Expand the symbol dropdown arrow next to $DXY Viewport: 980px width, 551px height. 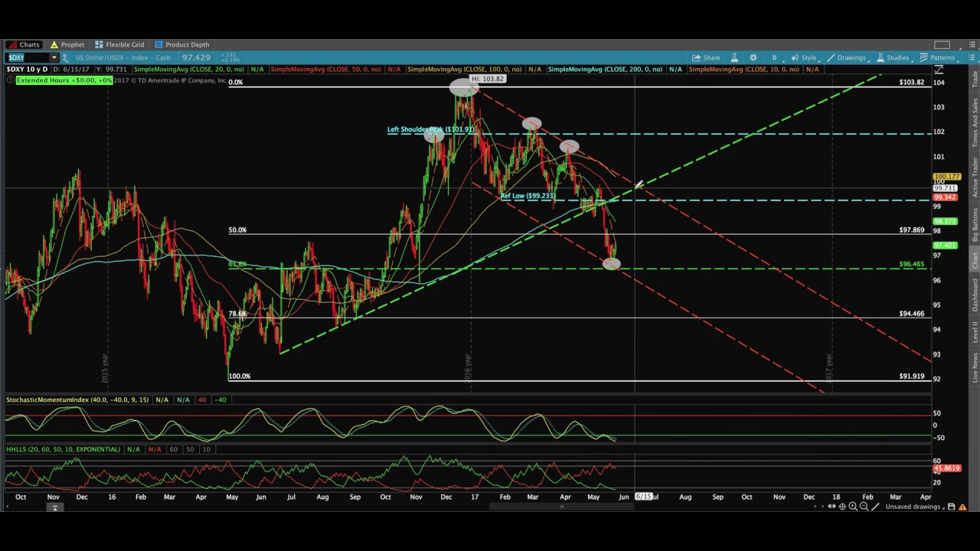coord(54,58)
